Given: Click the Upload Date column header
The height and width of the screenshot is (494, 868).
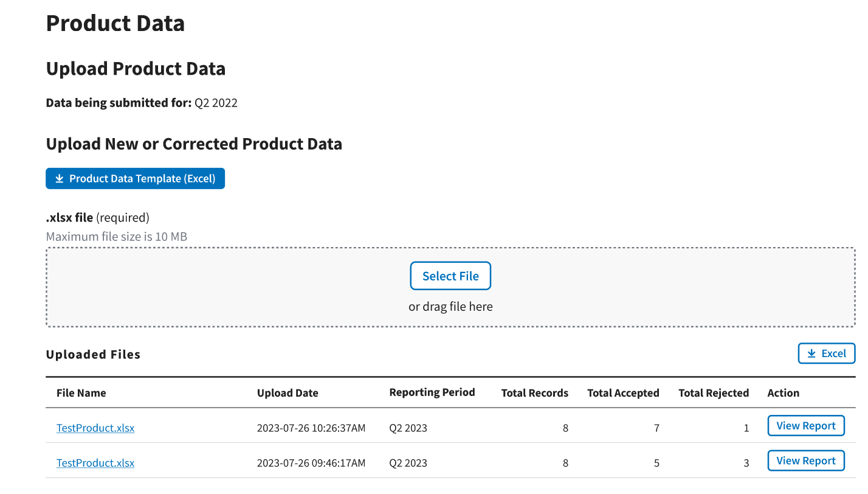Looking at the screenshot, I should tap(288, 393).
